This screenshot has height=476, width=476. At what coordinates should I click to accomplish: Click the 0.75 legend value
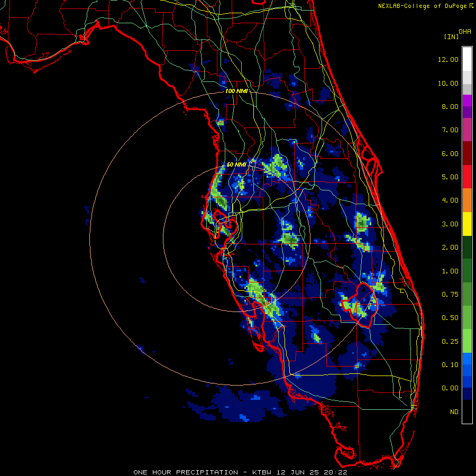click(x=450, y=295)
